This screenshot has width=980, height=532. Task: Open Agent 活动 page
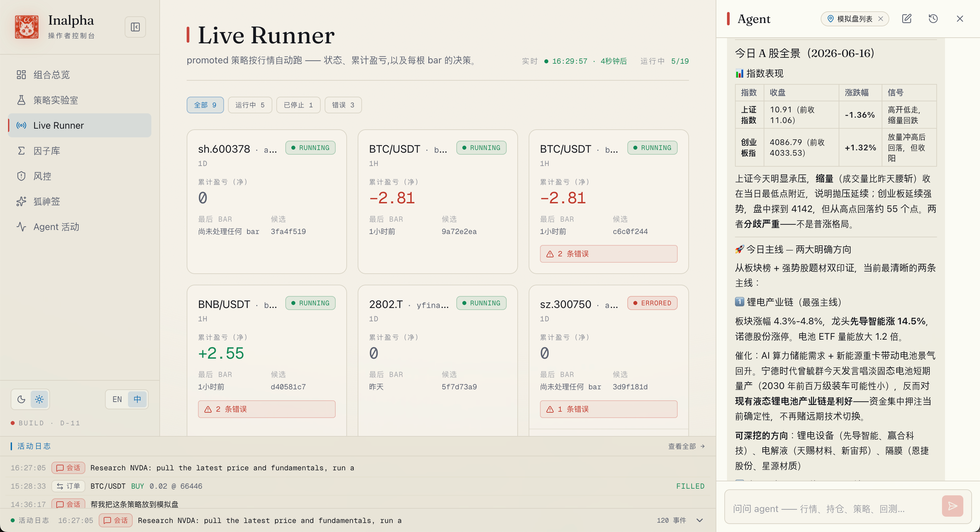click(x=80, y=227)
